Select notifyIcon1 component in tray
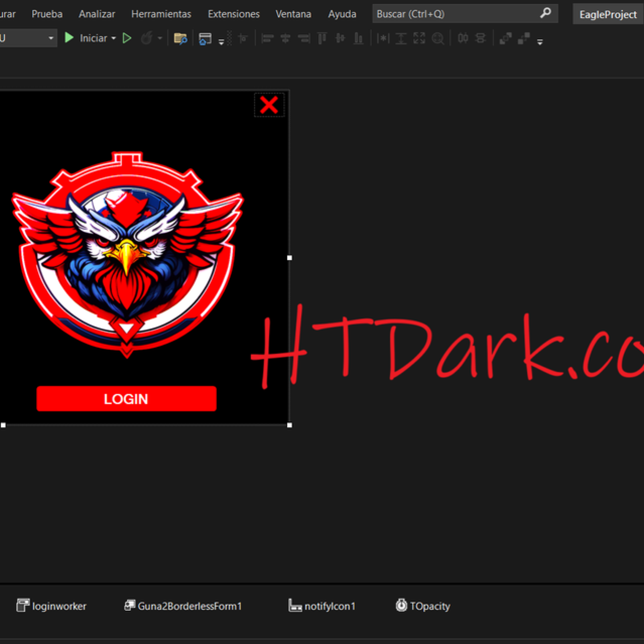644x644 pixels. pos(322,606)
